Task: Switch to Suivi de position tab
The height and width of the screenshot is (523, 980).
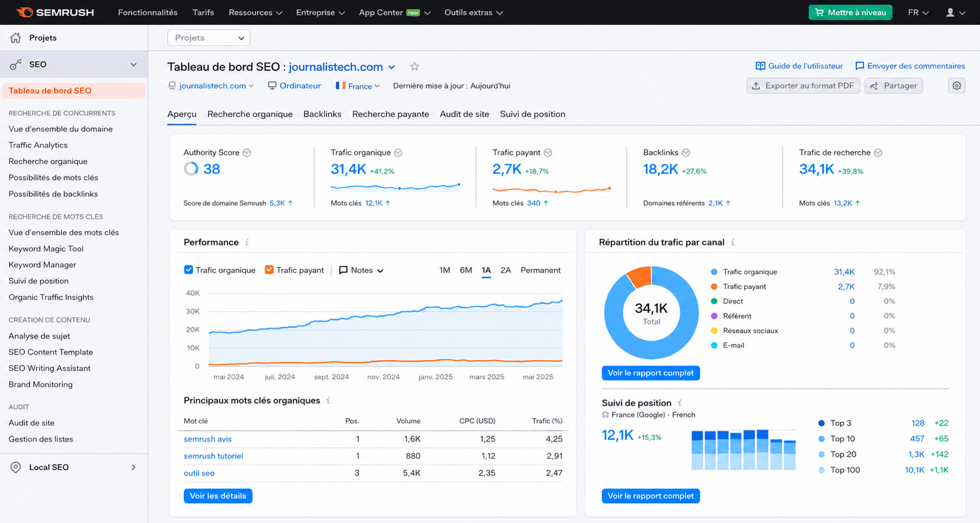Action: 532,114
